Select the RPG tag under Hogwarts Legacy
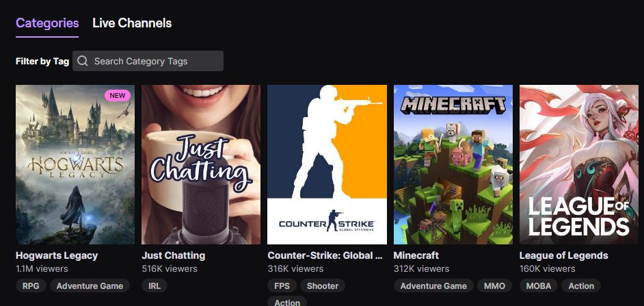The width and height of the screenshot is (644, 306). coord(31,286)
